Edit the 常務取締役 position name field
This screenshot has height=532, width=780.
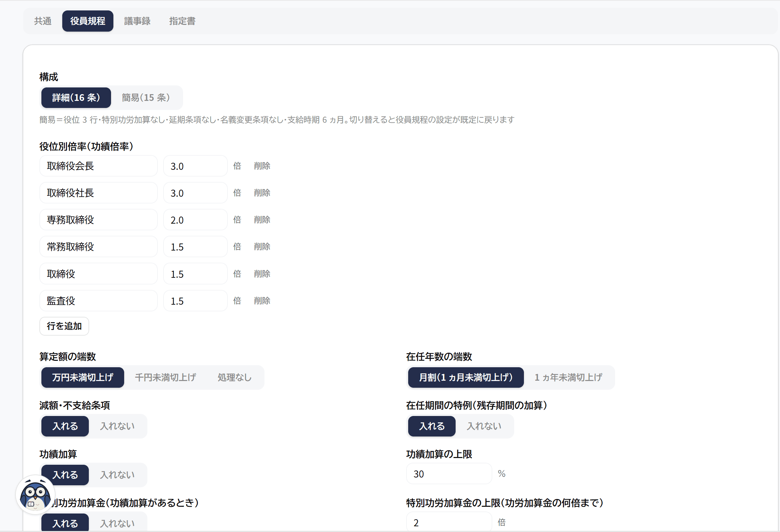(x=99, y=247)
